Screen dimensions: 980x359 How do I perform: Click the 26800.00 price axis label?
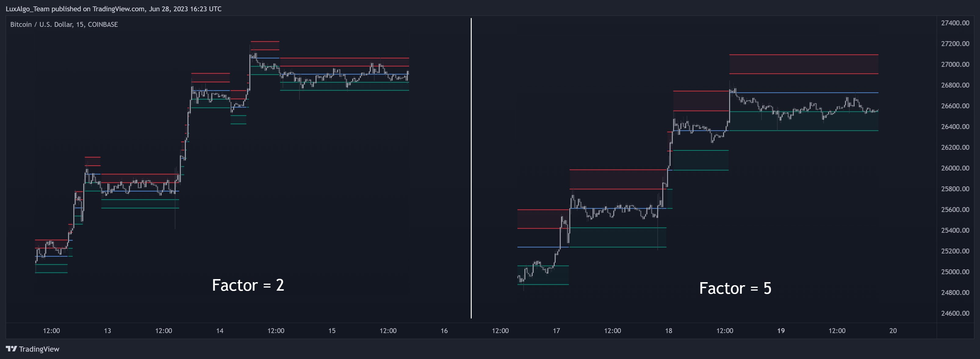955,85
